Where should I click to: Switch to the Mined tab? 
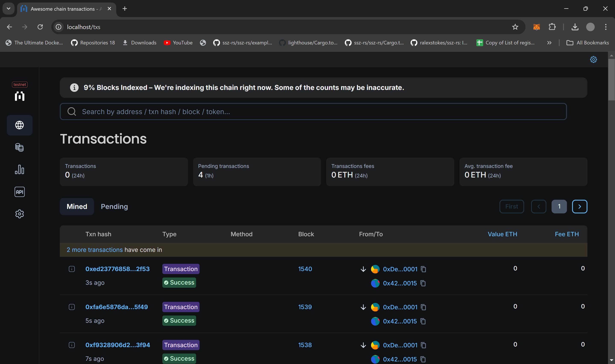click(77, 207)
